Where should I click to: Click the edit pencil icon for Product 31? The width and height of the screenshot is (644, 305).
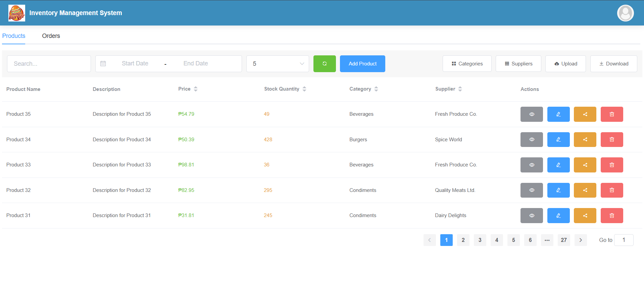[x=558, y=215]
